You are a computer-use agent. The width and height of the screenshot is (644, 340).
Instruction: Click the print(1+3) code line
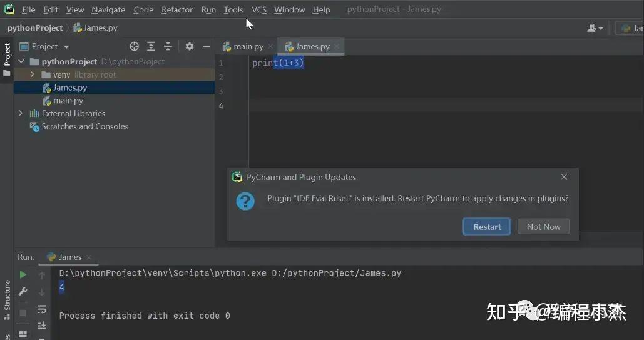pos(278,62)
